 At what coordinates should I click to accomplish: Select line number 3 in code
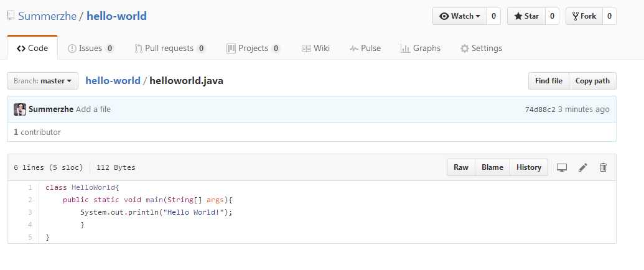pos(30,212)
